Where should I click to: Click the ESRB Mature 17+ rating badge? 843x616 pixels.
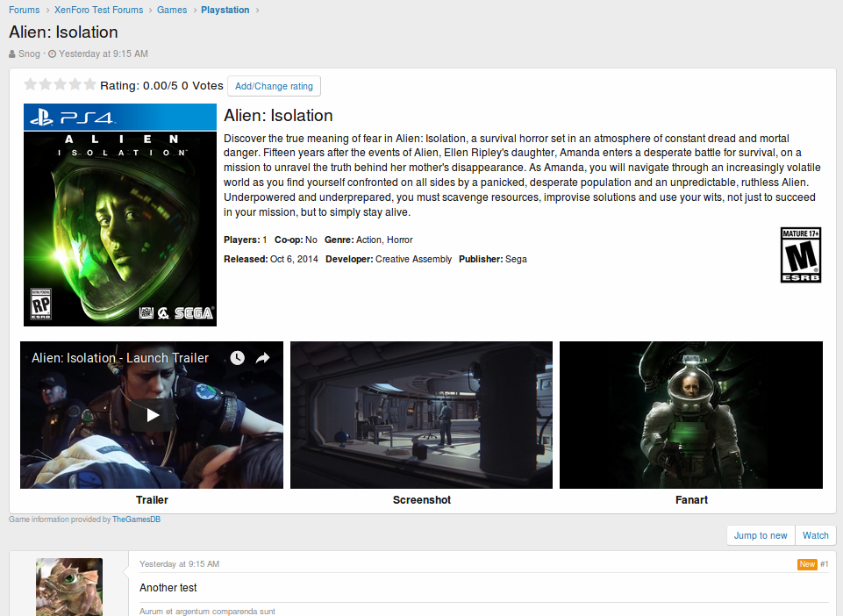click(x=801, y=255)
